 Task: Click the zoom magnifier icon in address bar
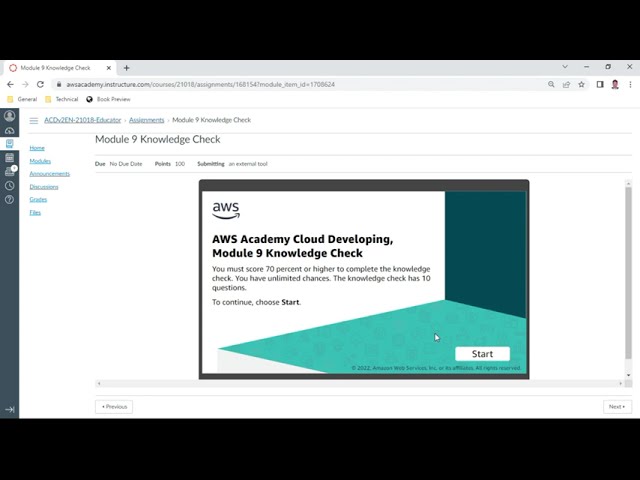pos(551,84)
